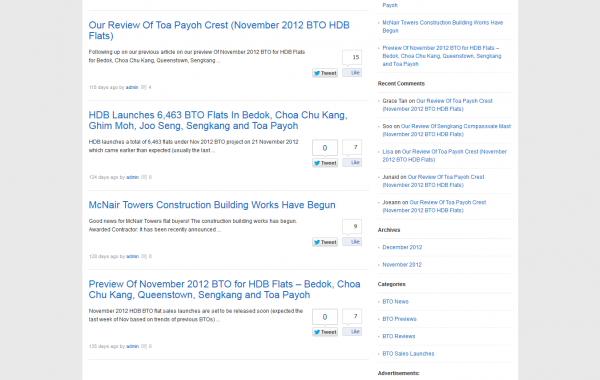The height and width of the screenshot is (380, 600).
Task: Open admin author link under Toa Payoh review
Action: tap(132, 87)
